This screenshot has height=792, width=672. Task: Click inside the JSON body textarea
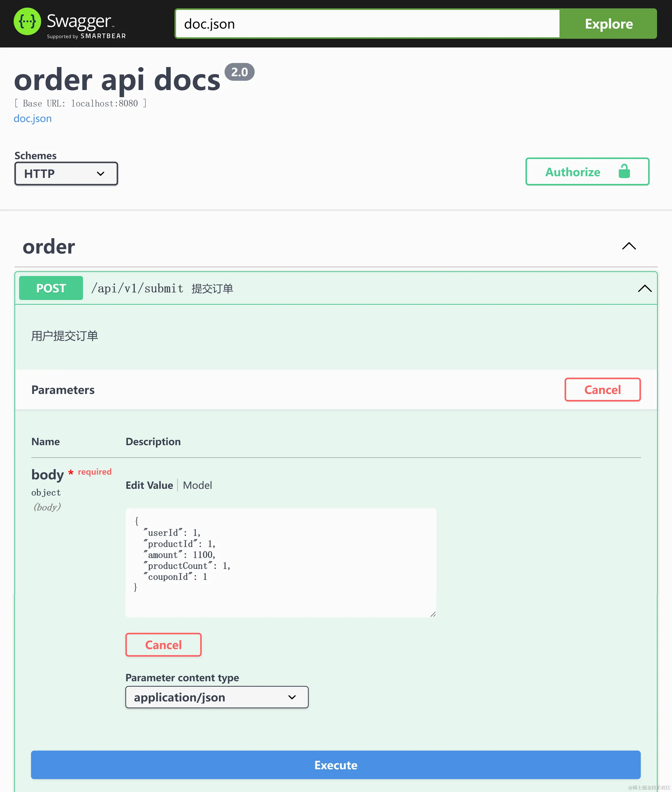(x=281, y=562)
